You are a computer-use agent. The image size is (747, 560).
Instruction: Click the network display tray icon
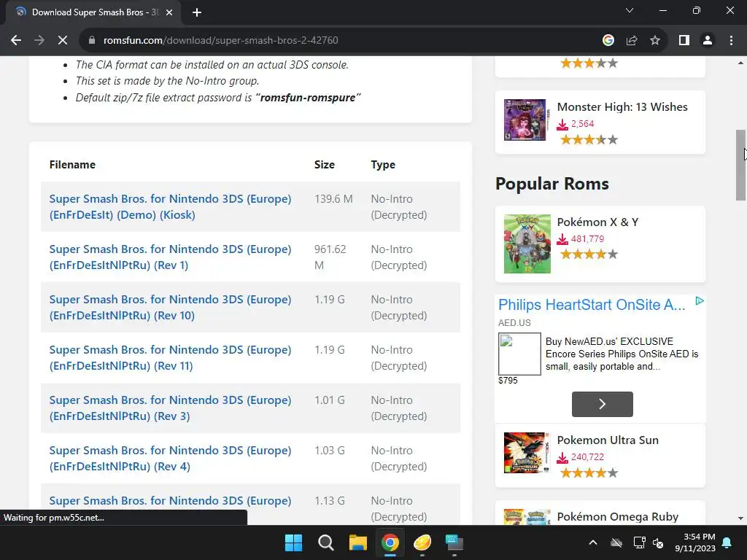click(639, 542)
